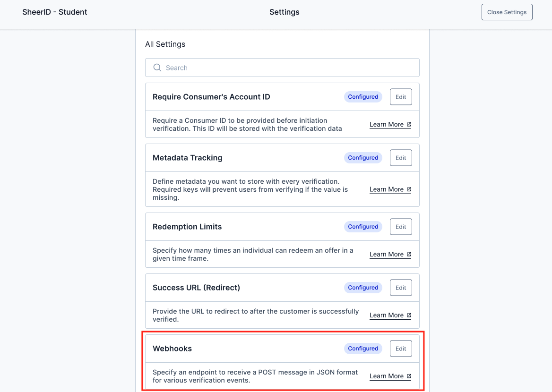Click Configured badge on Webhooks
The image size is (552, 392).
click(x=363, y=349)
